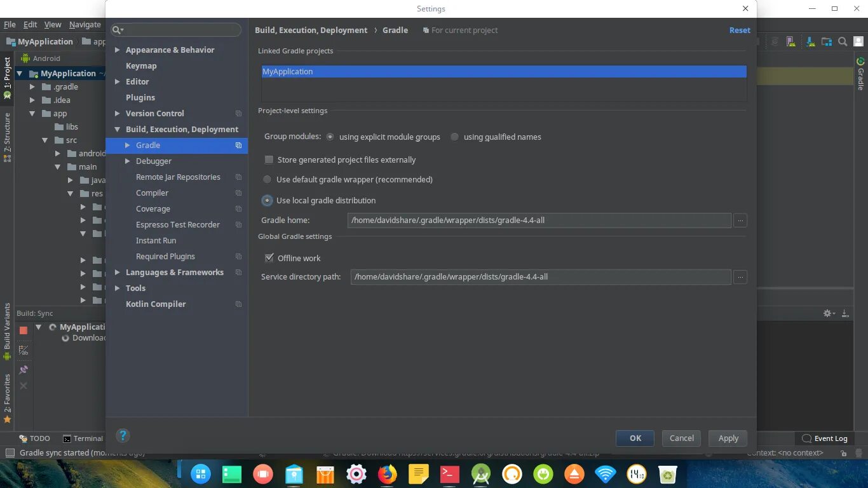Toggle the build view text mode icon
The image size is (868, 488).
click(24, 350)
